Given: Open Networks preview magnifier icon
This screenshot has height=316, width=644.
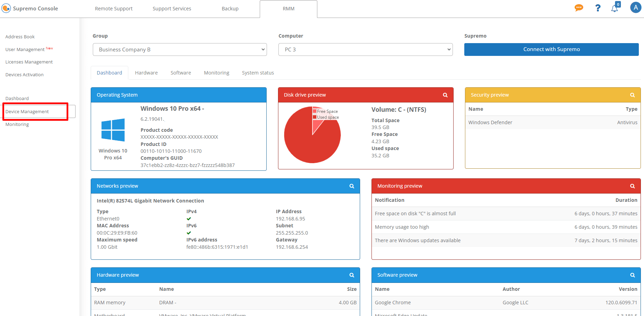Looking at the screenshot, I should pyautogui.click(x=352, y=186).
